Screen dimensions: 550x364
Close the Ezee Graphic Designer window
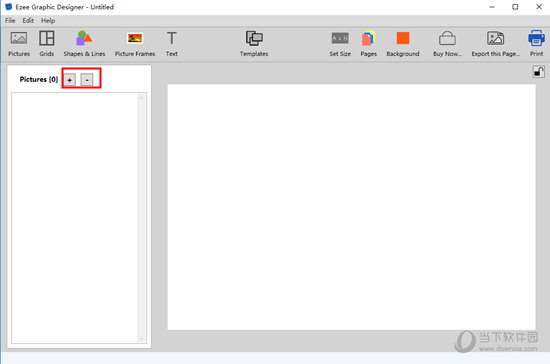pyautogui.click(x=539, y=7)
